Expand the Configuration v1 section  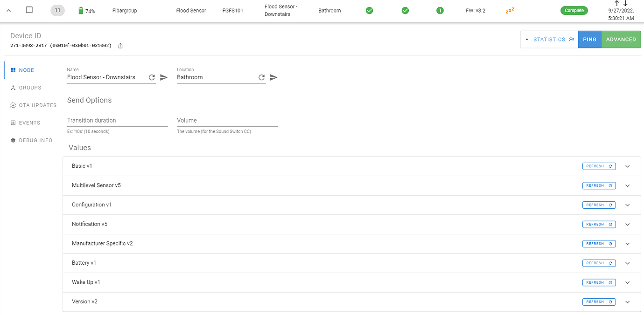click(x=628, y=205)
